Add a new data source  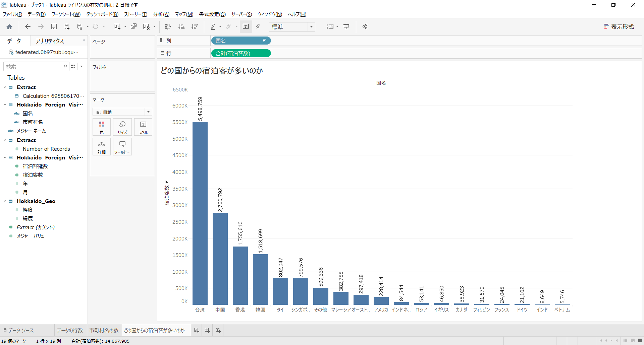67,27
